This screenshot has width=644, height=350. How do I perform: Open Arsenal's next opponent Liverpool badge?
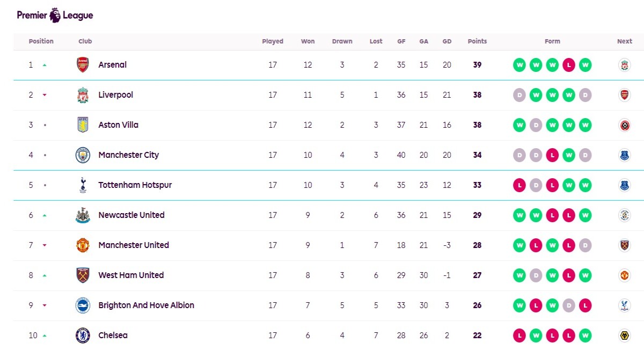624,65
